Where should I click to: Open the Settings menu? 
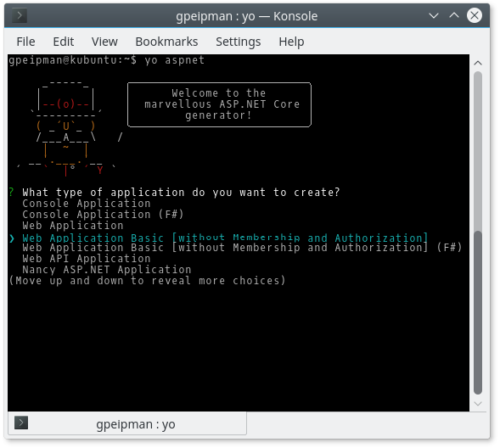(239, 42)
